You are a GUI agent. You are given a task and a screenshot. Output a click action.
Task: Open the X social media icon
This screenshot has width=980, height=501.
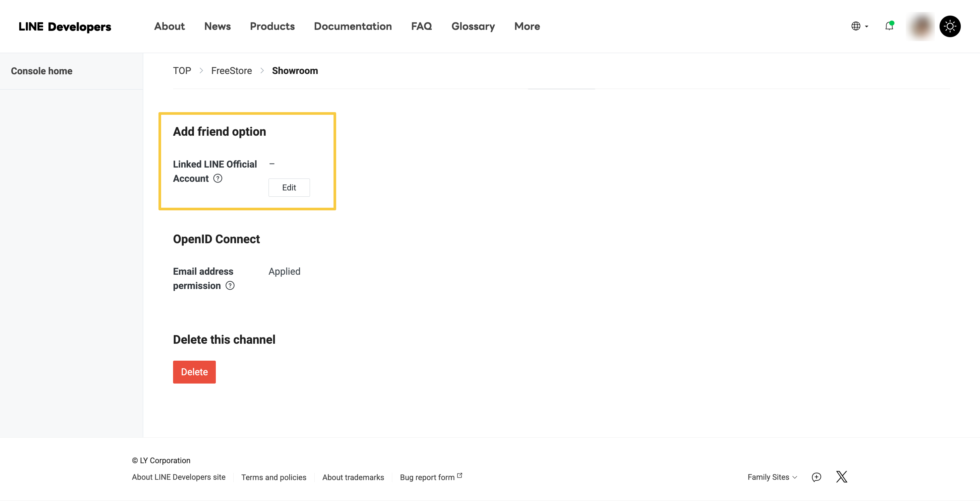pyautogui.click(x=841, y=477)
